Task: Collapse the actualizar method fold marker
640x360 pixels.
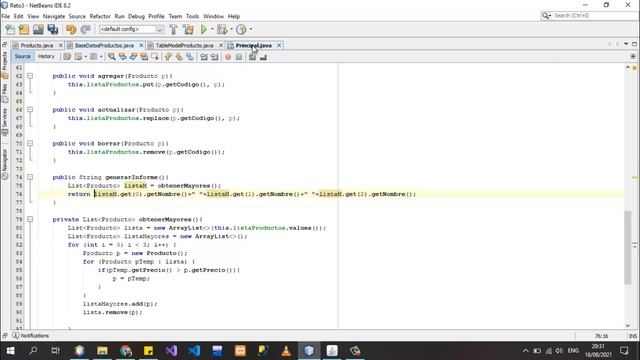Action: [30, 110]
